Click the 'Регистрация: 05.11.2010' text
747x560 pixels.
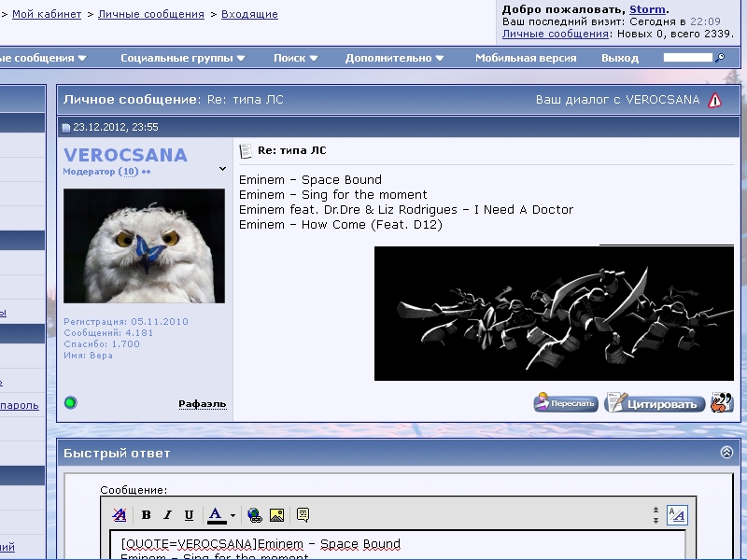pyautogui.click(x=126, y=322)
